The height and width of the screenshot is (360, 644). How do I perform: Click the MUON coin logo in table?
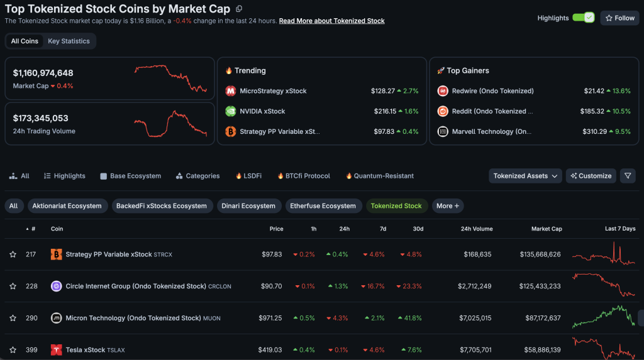coord(56,318)
